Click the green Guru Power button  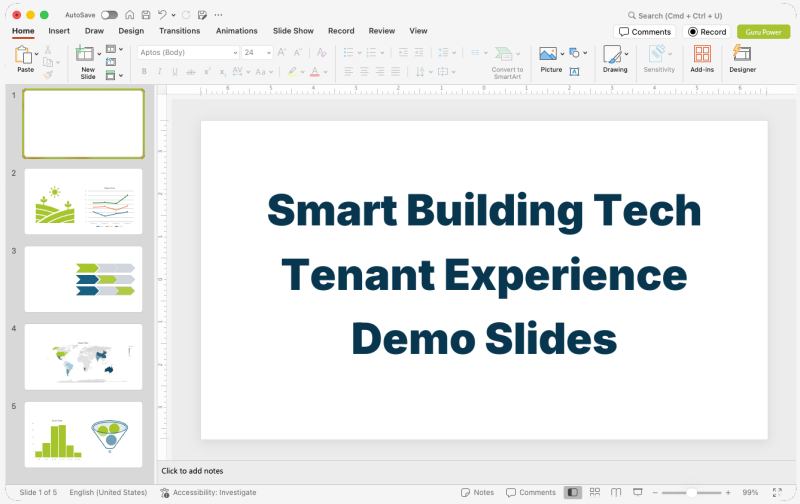(764, 32)
